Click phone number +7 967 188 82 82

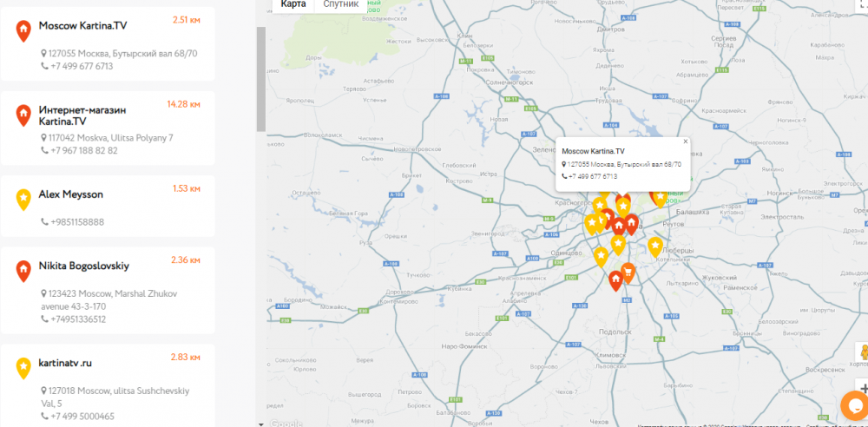(x=83, y=150)
